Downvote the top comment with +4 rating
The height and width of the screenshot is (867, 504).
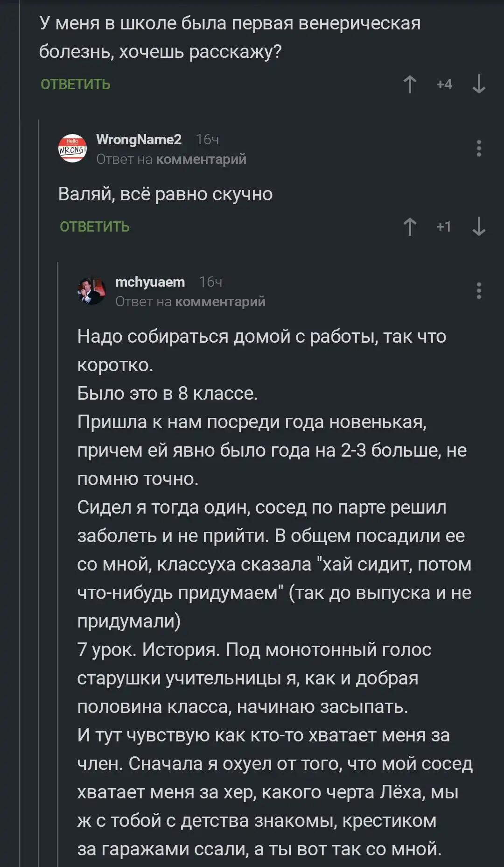point(479,85)
